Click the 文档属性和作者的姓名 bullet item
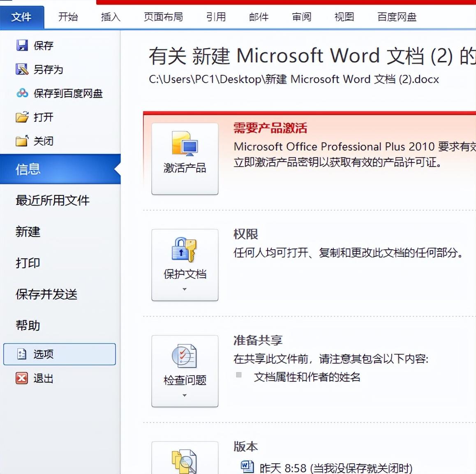The height and width of the screenshot is (474, 476). point(307,377)
